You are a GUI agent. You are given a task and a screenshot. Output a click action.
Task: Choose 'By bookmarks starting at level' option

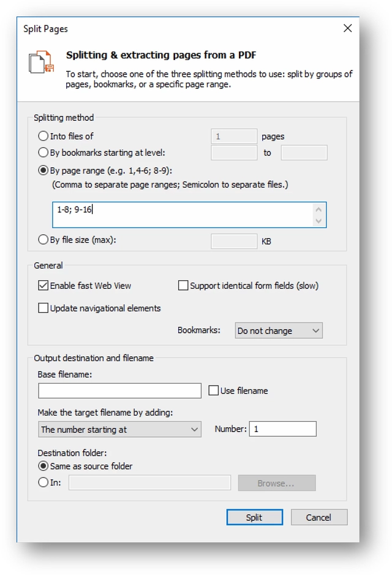[x=43, y=153]
